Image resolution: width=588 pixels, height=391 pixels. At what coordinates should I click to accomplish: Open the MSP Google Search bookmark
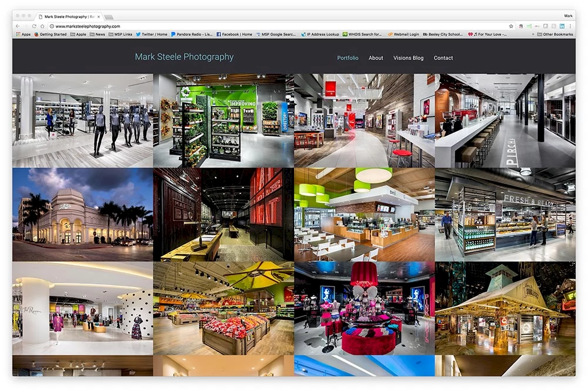(x=276, y=34)
